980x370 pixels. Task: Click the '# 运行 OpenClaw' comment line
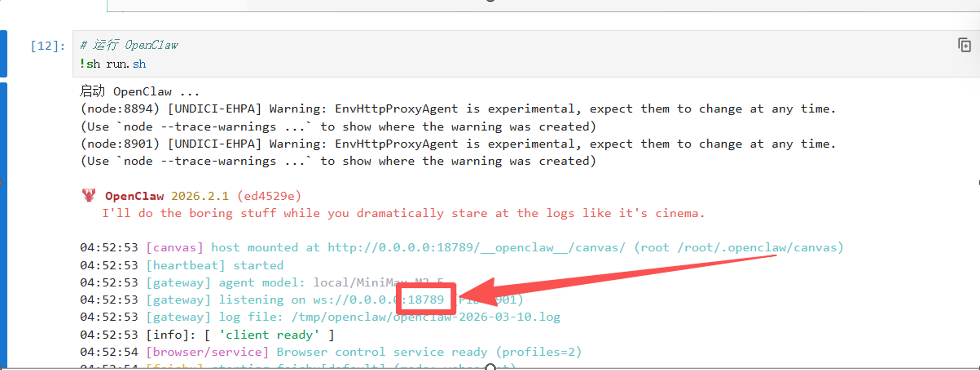click(129, 45)
